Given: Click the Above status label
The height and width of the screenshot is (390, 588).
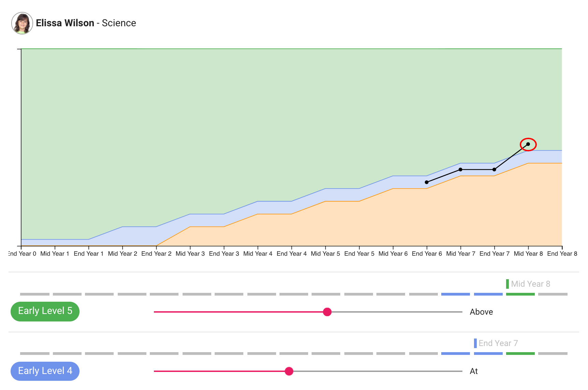Looking at the screenshot, I should click(x=481, y=312).
